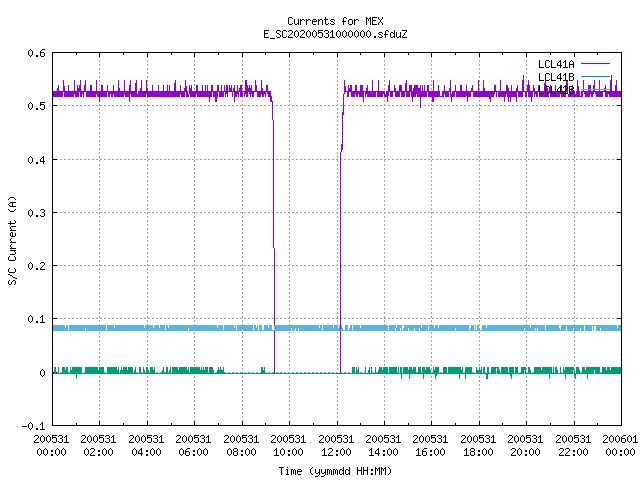Click the x-axis tick 200531 00:00
Image resolution: width=640 pixels, height=480 pixels.
click(x=51, y=446)
